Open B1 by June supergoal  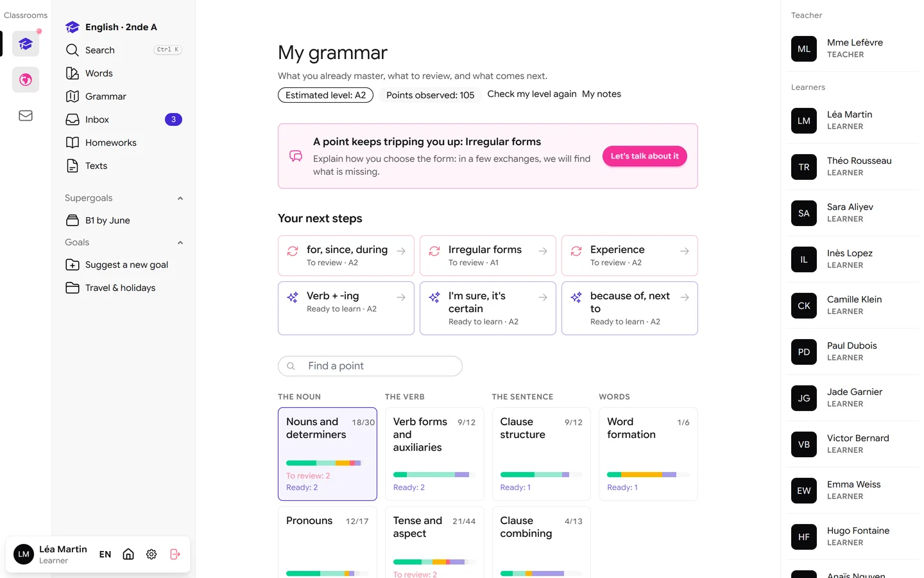(x=124, y=220)
